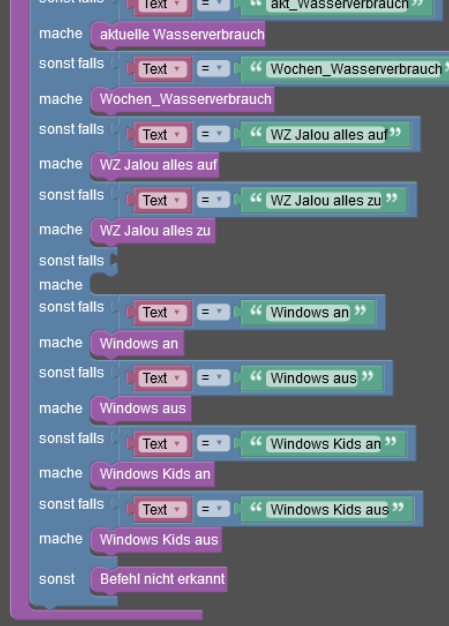Select the purple "aktuelle Wasserverbrauch" function block
The image size is (449, 626).
178,34
